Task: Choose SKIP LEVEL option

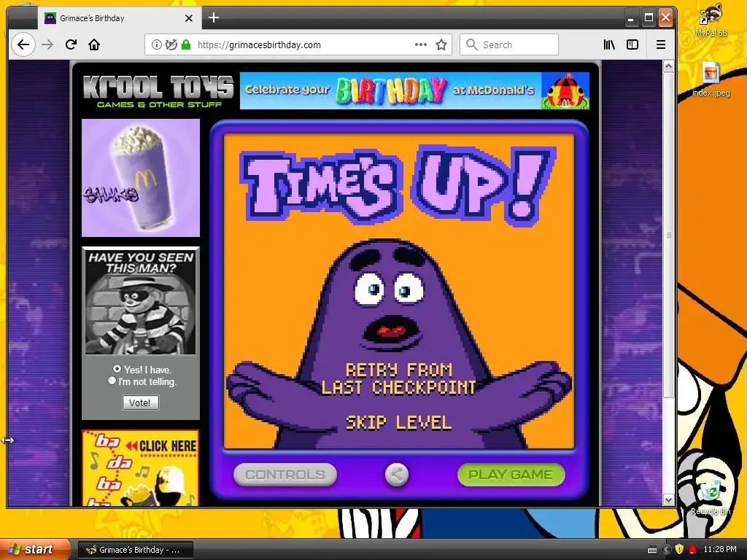Action: [x=399, y=423]
